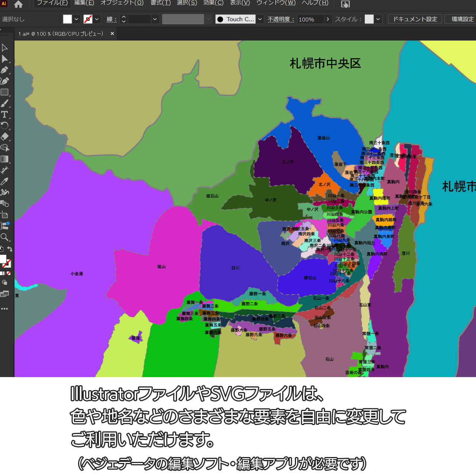The width and height of the screenshot is (476, 476).
Task: Choose the Eraser tool
Action: [x=5, y=137]
